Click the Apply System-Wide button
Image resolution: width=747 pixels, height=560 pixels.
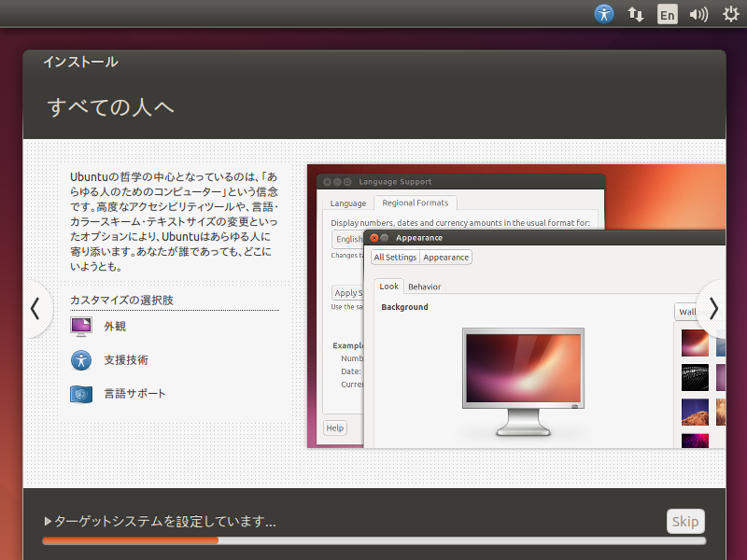[347, 293]
